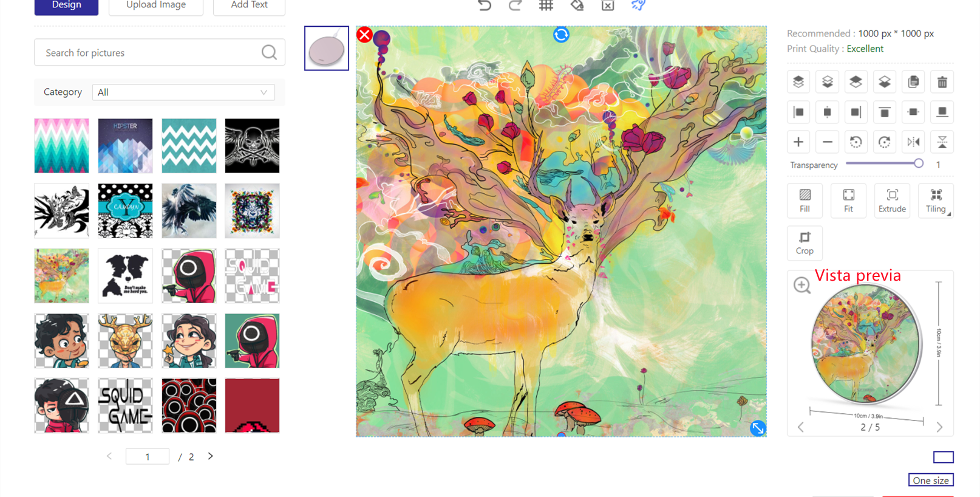Expand the Tiling options
The width and height of the screenshot is (980, 497).
(x=936, y=201)
